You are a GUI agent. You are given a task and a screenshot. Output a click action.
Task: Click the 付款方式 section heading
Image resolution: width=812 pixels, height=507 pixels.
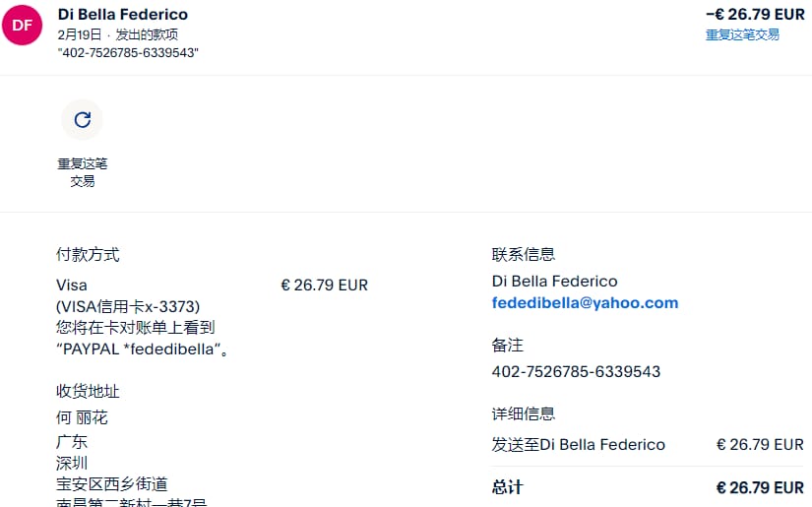click(88, 255)
